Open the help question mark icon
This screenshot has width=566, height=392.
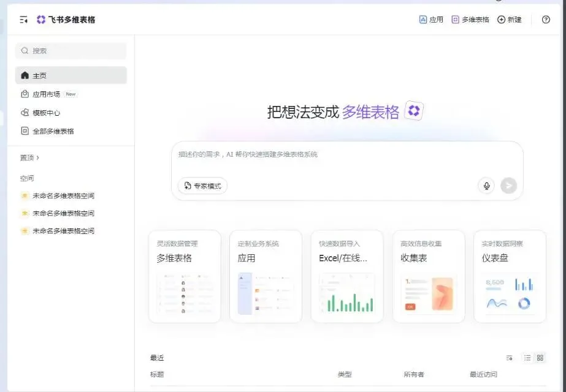[x=546, y=20]
